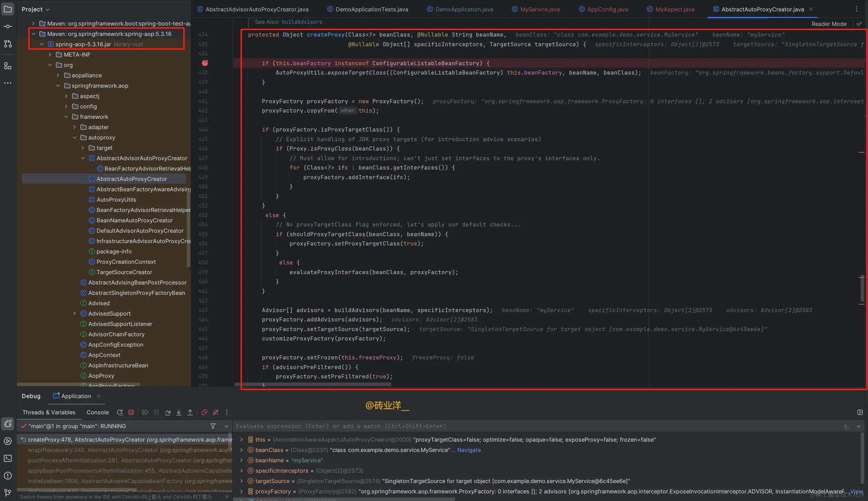This screenshot has width=868, height=501.
Task: Open the thread selector dropdown arrow
Action: (226, 426)
